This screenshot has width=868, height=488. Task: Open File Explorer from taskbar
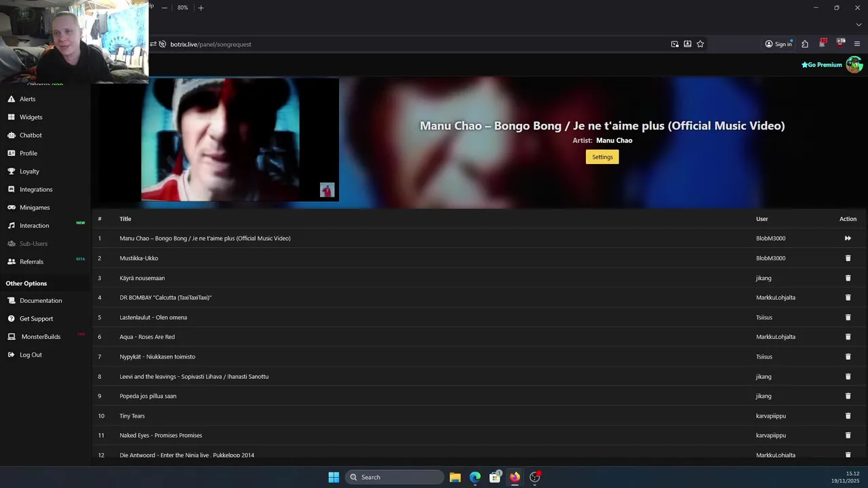pyautogui.click(x=455, y=477)
